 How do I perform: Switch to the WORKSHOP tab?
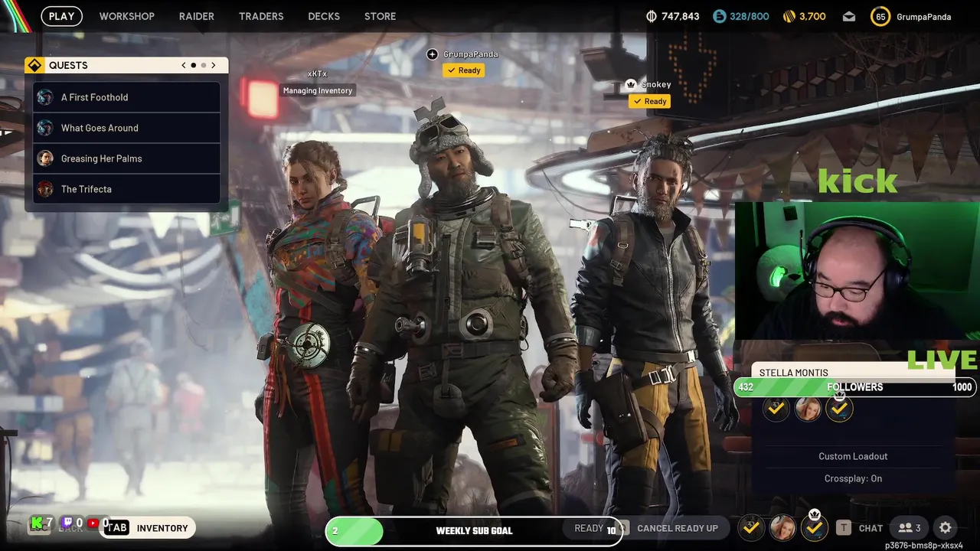pyautogui.click(x=126, y=16)
